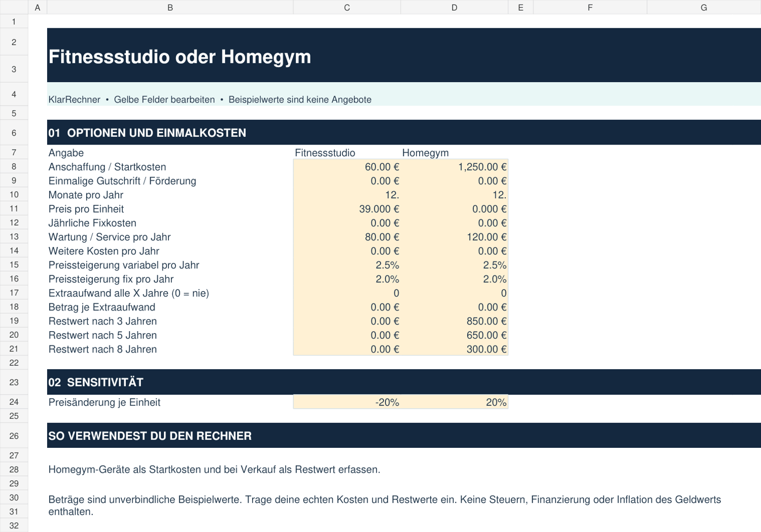
Task: Click the '01 OPTIONEN UND EINMALKOSTEN' heading
Action: pyautogui.click(x=147, y=133)
